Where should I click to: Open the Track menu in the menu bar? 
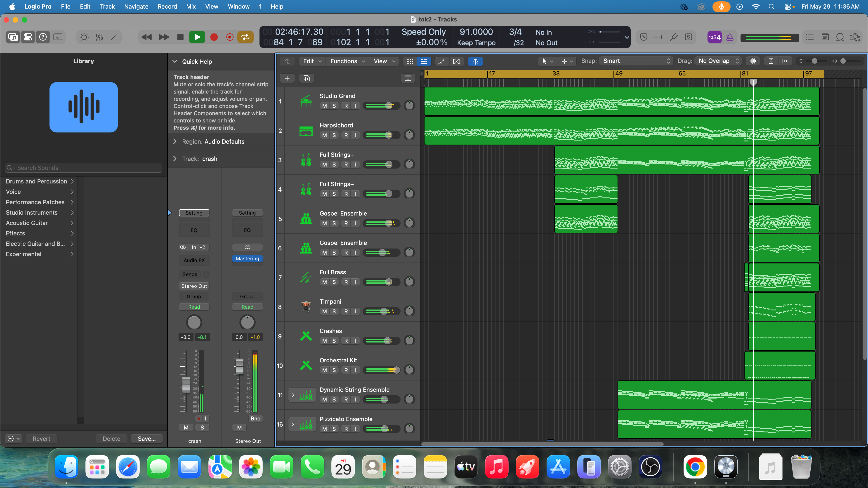107,6
